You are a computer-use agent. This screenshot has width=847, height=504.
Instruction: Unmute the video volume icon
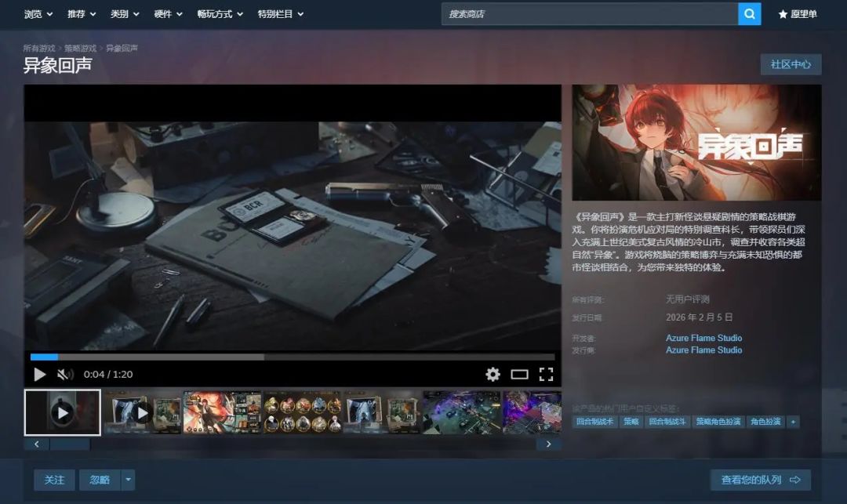pyautogui.click(x=65, y=375)
